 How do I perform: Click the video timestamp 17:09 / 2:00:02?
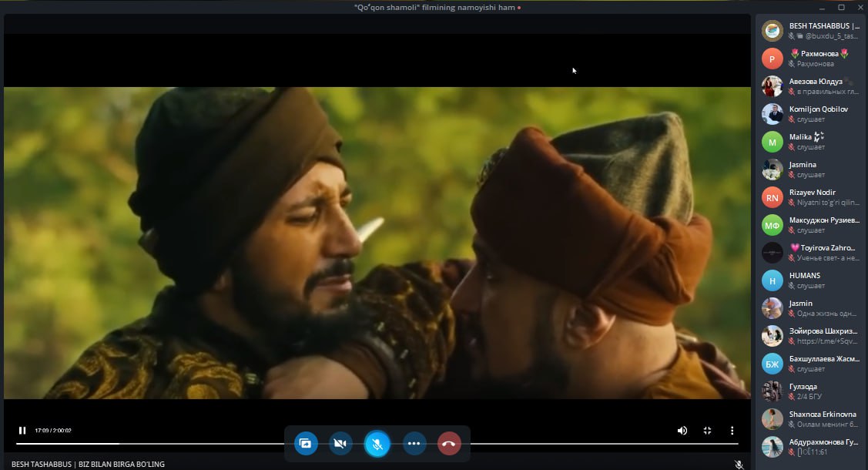click(x=53, y=430)
